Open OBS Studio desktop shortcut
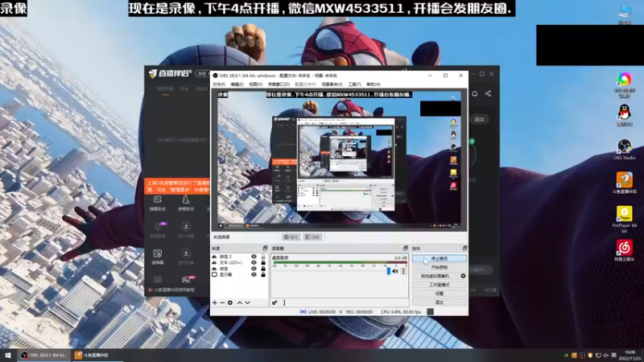This screenshot has width=644, height=362. pyautogui.click(x=625, y=150)
